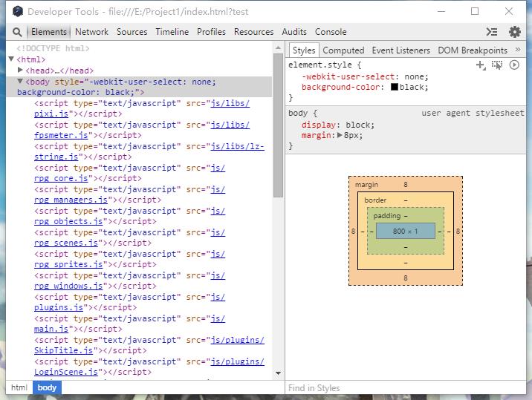Click the black color value text

click(412, 87)
